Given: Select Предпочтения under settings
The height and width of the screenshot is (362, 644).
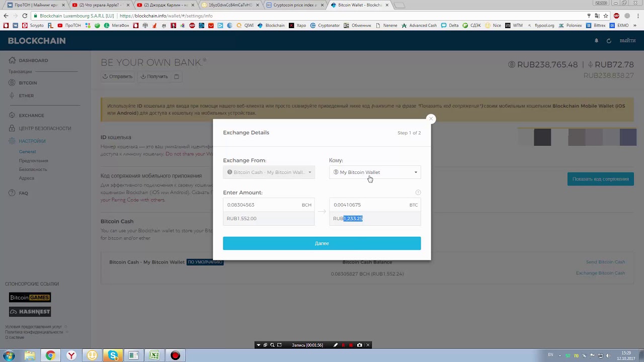Looking at the screenshot, I should (34, 161).
